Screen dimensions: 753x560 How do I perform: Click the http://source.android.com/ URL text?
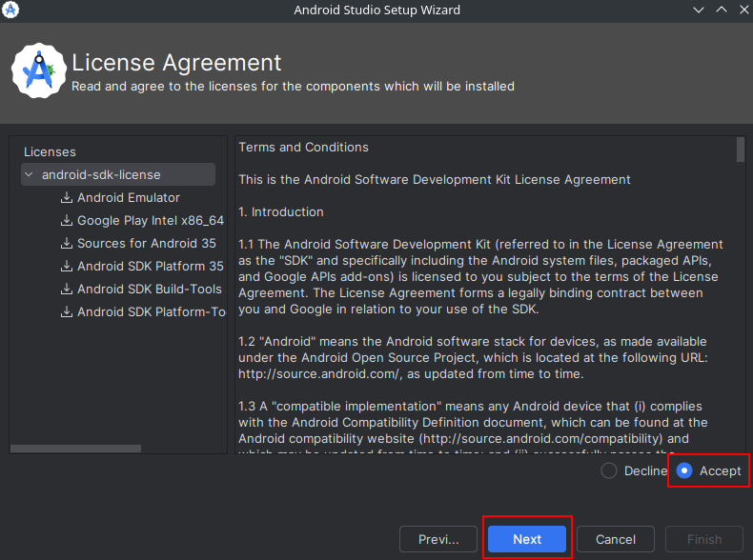(319, 374)
